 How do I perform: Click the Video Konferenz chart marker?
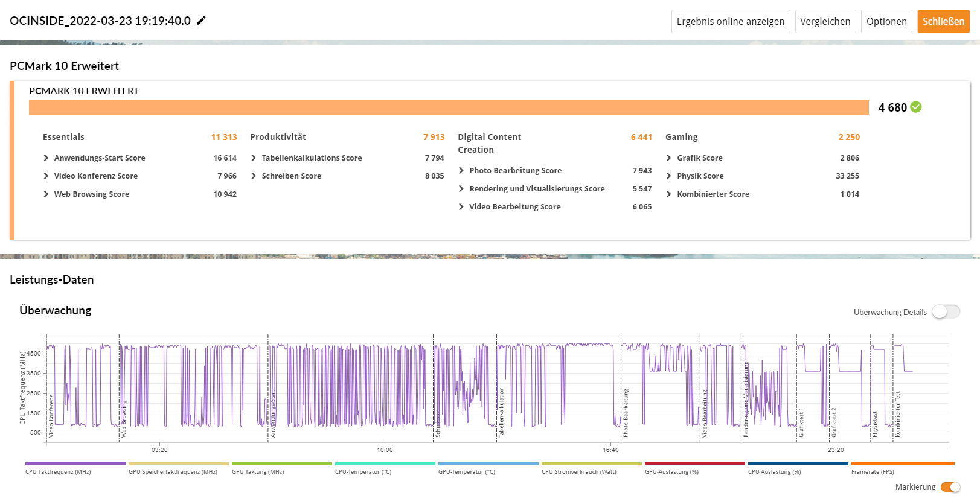51,416
